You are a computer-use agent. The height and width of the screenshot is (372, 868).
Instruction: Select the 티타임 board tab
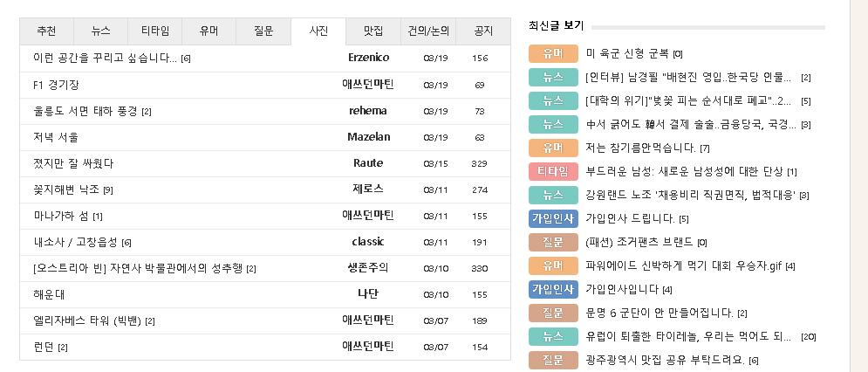coord(154,31)
